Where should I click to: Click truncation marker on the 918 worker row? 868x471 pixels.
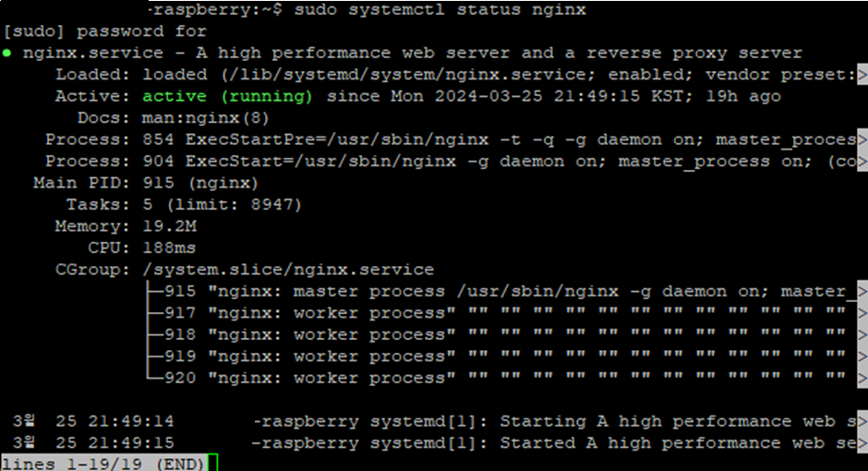coord(862,335)
